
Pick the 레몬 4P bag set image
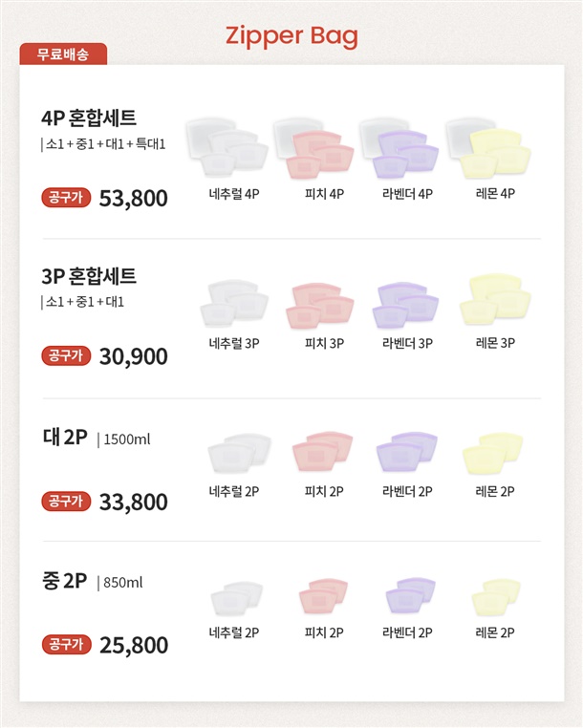pyautogui.click(x=488, y=149)
